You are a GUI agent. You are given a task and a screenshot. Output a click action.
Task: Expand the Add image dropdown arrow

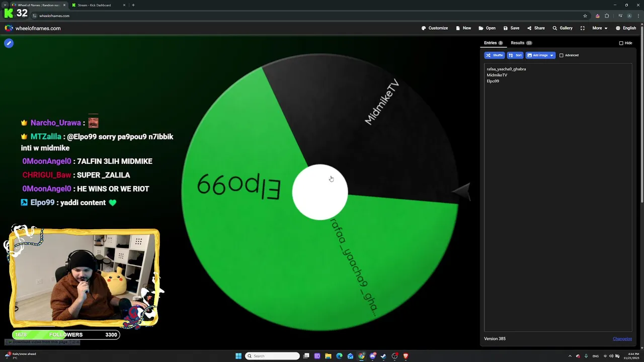[x=552, y=55]
